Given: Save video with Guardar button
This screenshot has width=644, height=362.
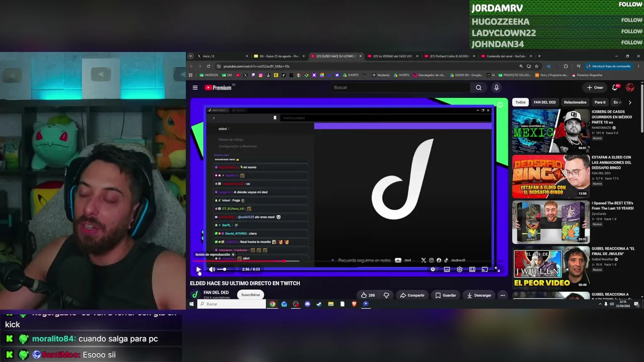Looking at the screenshot, I should (x=446, y=295).
